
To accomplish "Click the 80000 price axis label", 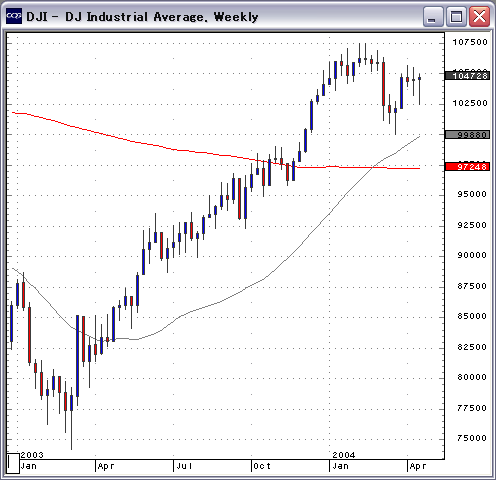I will pyautogui.click(x=472, y=377).
